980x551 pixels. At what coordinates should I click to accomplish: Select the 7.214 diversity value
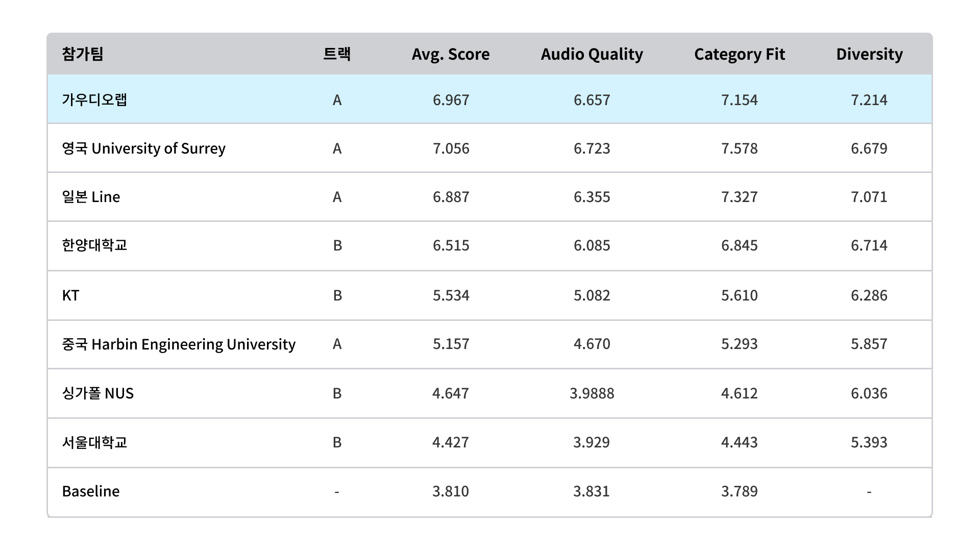[x=869, y=99]
